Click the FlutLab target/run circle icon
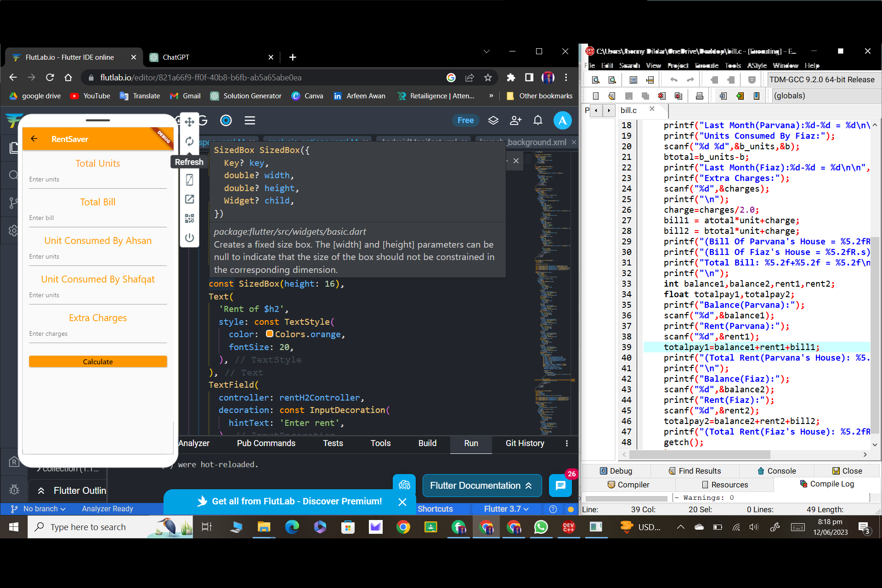 click(226, 120)
